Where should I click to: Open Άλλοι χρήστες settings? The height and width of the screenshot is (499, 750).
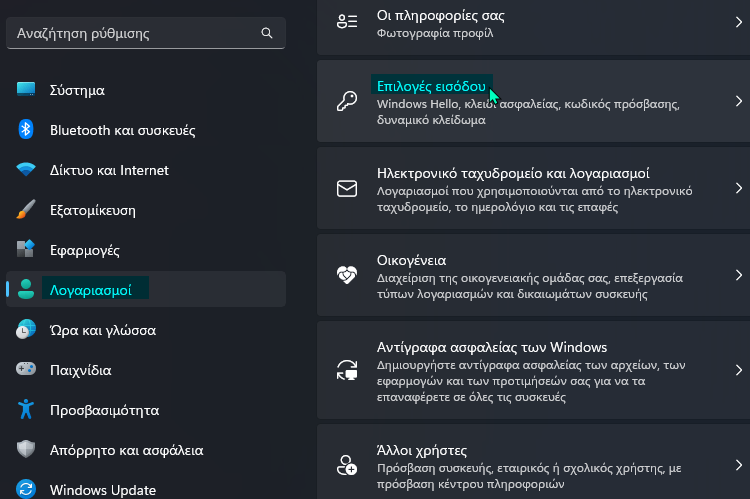tap(533, 462)
